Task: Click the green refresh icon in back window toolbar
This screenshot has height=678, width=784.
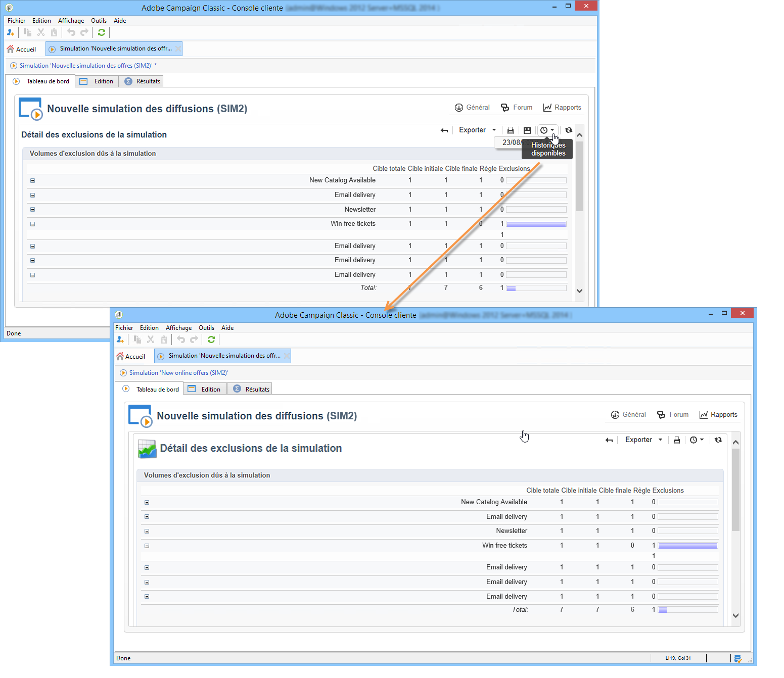Action: coord(102,32)
